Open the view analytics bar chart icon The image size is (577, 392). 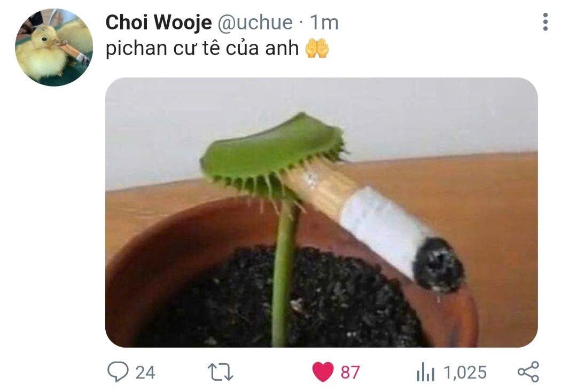click(x=425, y=372)
